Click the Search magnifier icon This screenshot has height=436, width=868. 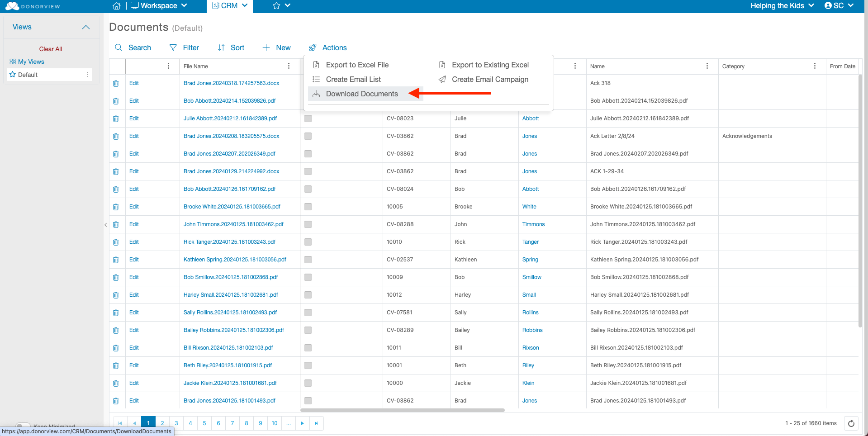[x=119, y=47]
